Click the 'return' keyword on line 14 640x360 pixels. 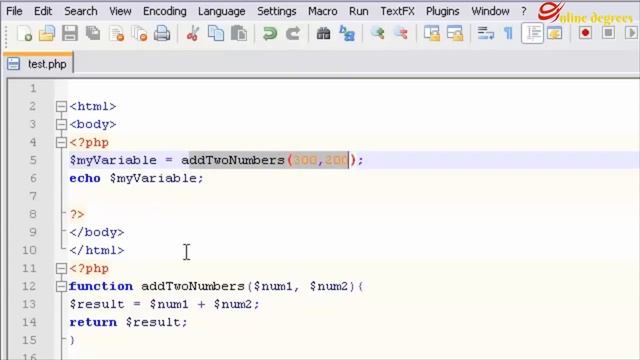pos(93,322)
